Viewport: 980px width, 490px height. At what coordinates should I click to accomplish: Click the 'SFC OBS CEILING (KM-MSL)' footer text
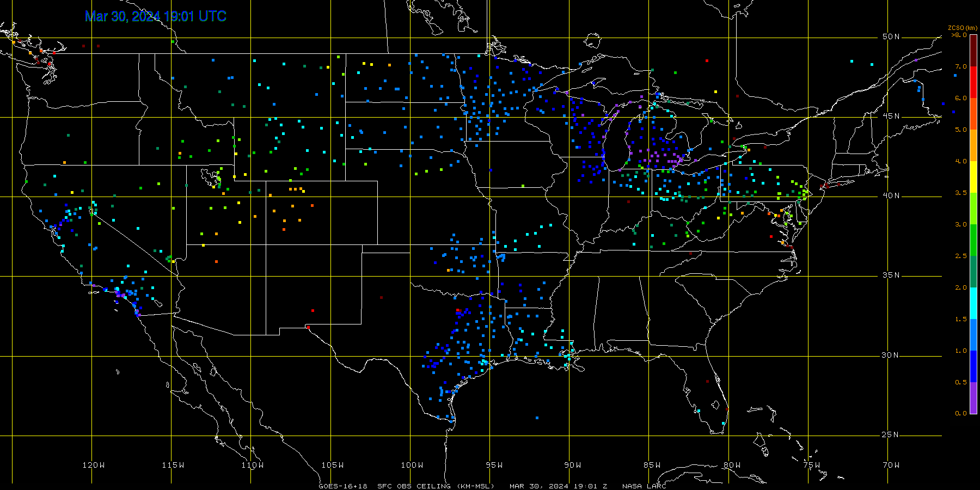pyautogui.click(x=436, y=486)
